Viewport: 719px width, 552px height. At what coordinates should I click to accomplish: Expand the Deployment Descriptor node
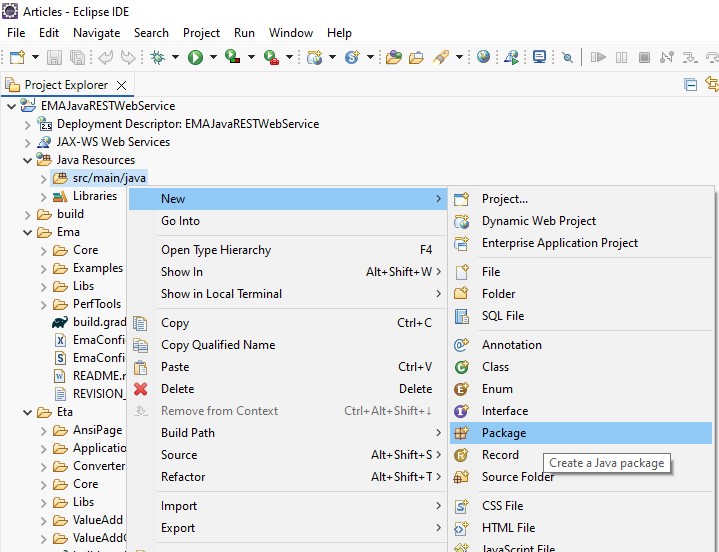28,125
